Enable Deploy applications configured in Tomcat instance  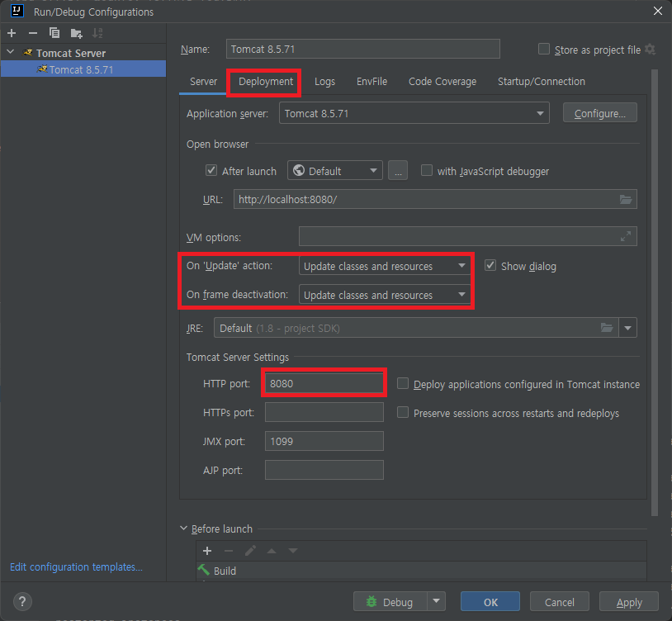click(402, 383)
